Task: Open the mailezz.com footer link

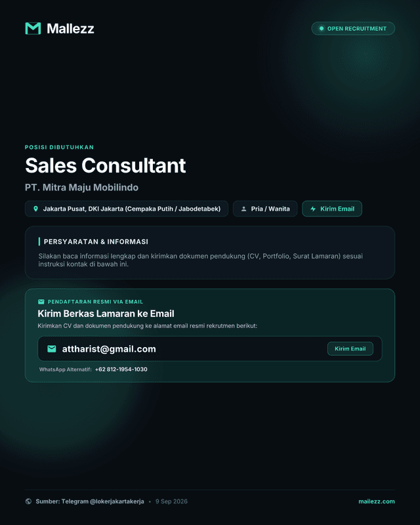Action: point(377,501)
